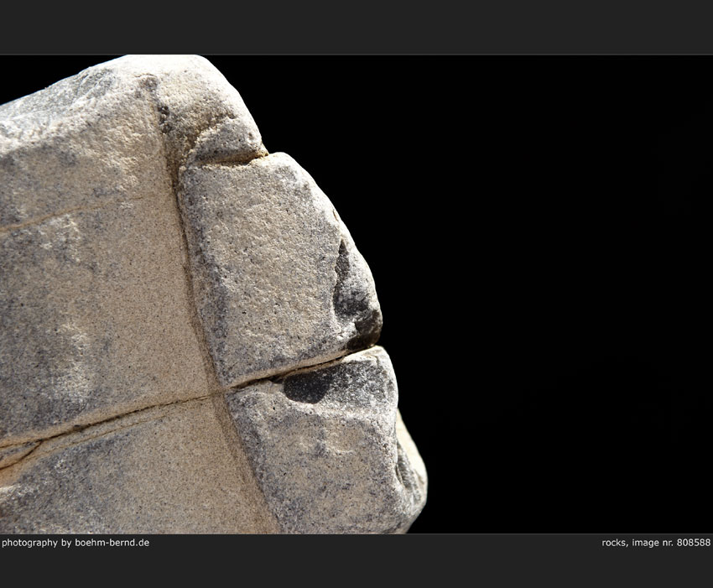Click the 'photography by boehm-bernd.de' credit text
This screenshot has width=713, height=588.
pos(75,543)
